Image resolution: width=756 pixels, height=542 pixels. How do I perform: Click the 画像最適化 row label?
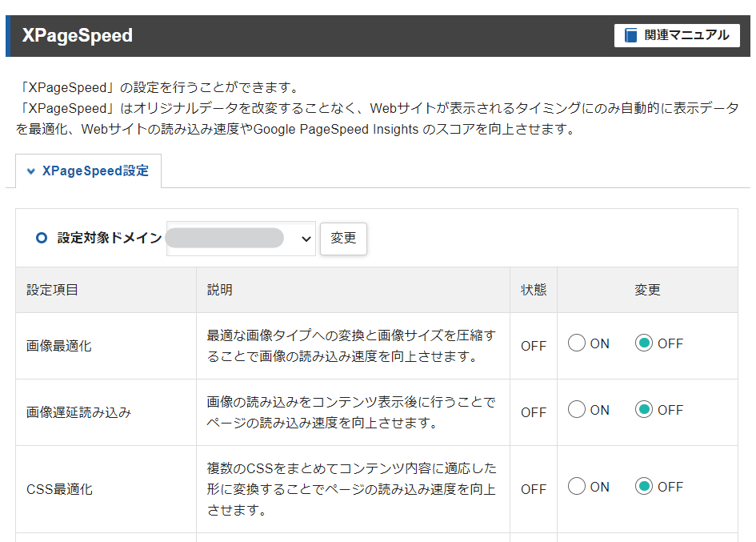point(59,346)
